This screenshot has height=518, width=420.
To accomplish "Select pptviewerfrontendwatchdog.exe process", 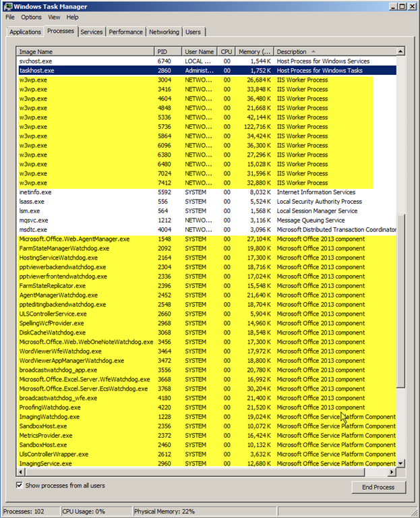I will (207, 277).
